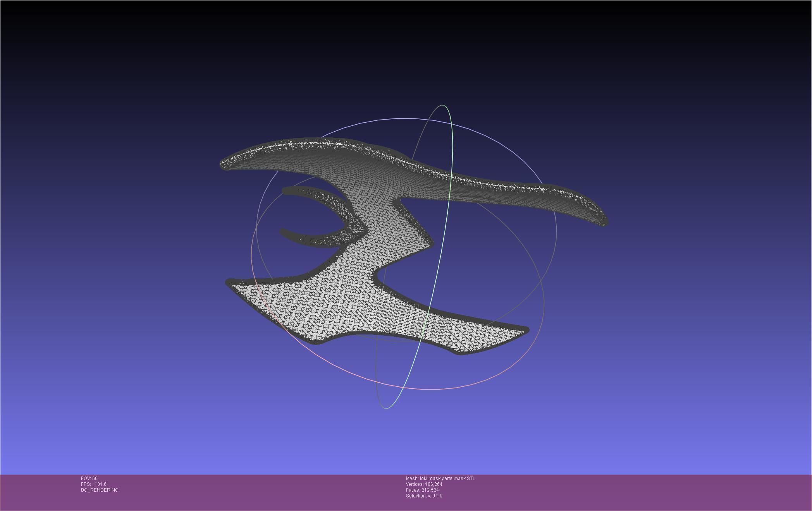Click the Selection v: 0 f: 0 readout

point(424,496)
